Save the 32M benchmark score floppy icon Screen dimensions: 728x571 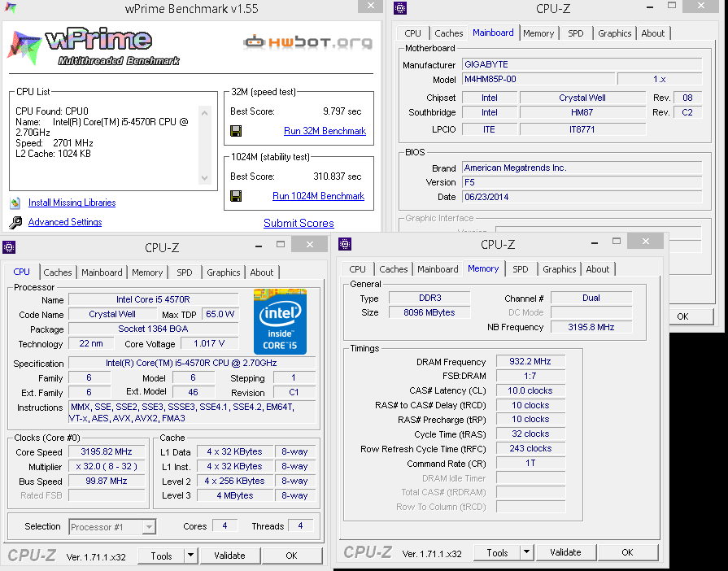[236, 131]
